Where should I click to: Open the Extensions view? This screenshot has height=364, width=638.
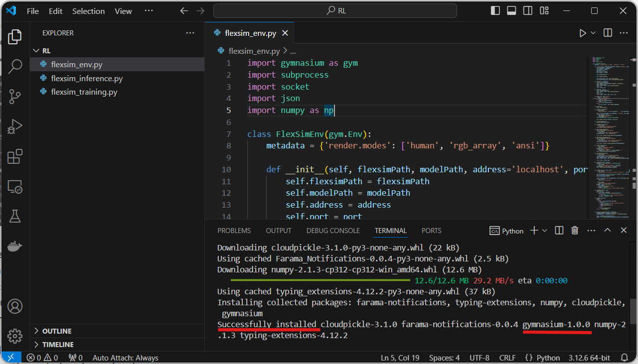coord(15,156)
